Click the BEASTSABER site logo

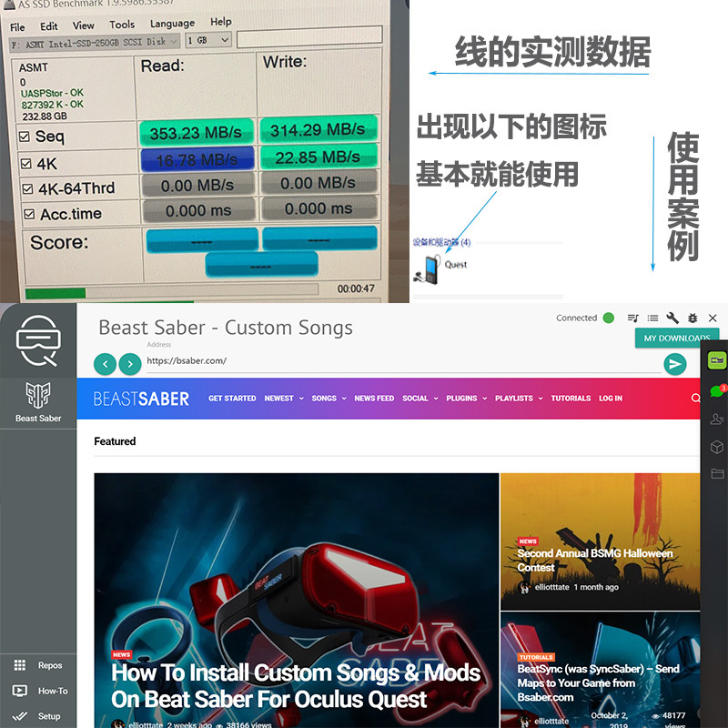(x=141, y=399)
